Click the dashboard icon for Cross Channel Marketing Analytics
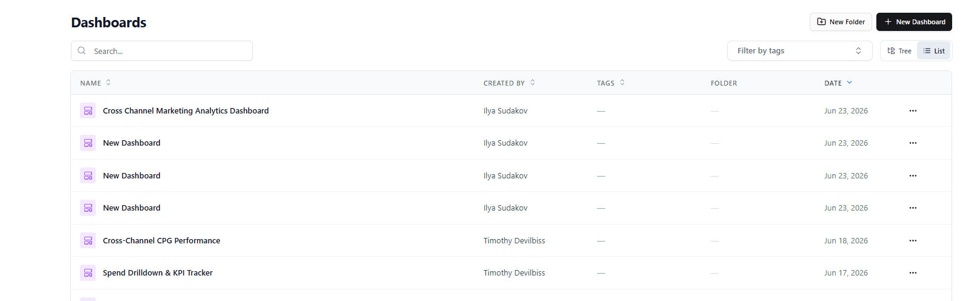The height and width of the screenshot is (301, 980). coord(88,110)
